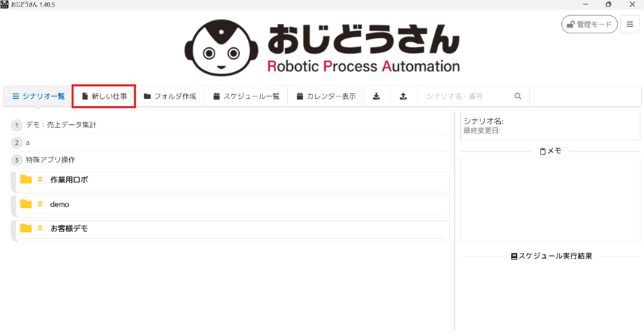Expand the demo folder chevron
Screen dimensions: 644x335
[40, 204]
